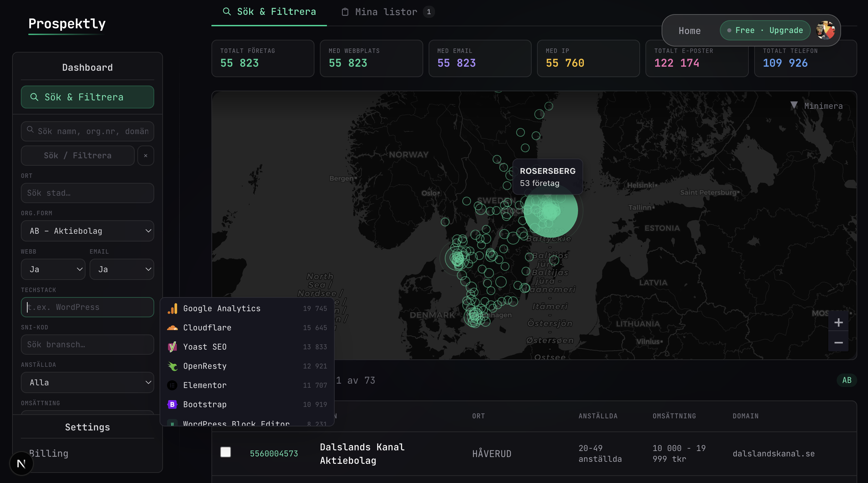Click the Free · Upgrade button
Viewport: 868px width, 483px height.
point(765,30)
